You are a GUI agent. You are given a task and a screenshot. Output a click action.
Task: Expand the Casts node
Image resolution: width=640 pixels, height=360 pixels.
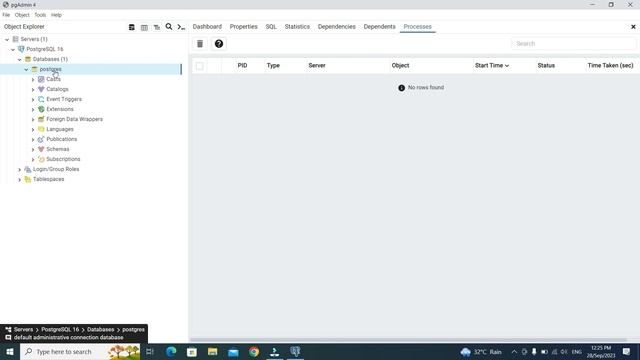tap(33, 79)
